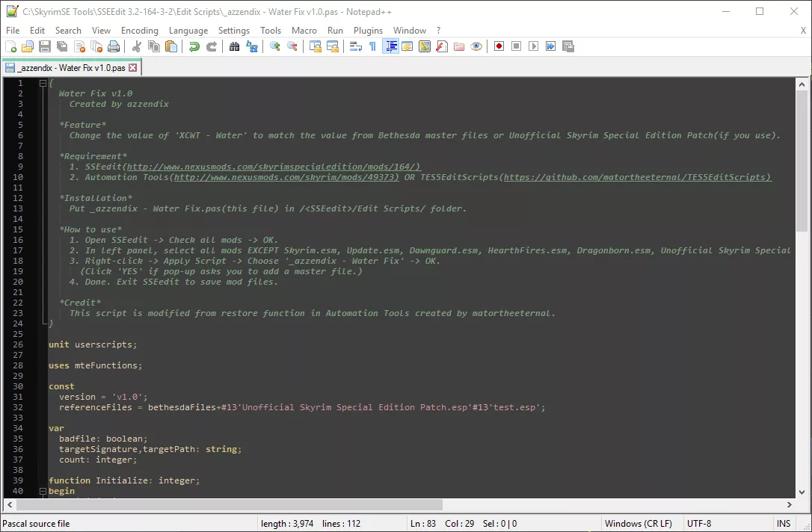Image resolution: width=812 pixels, height=532 pixels.
Task: Print the document via printer icon
Action: tap(114, 46)
